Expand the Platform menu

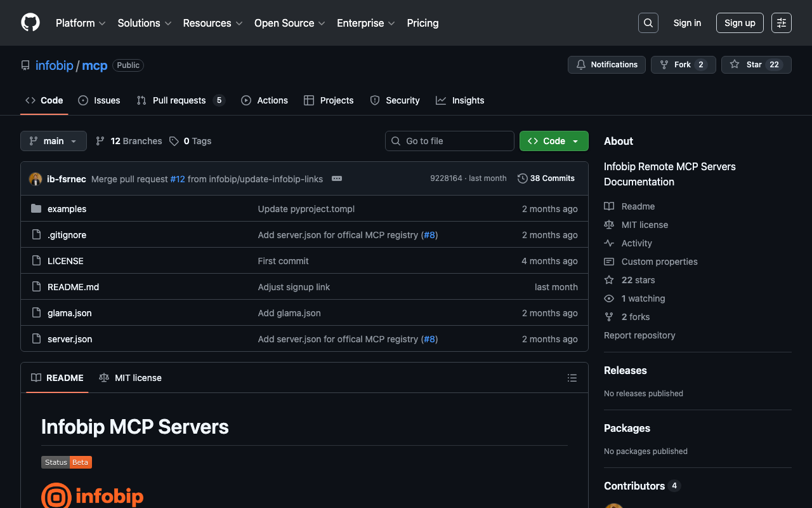click(x=81, y=23)
